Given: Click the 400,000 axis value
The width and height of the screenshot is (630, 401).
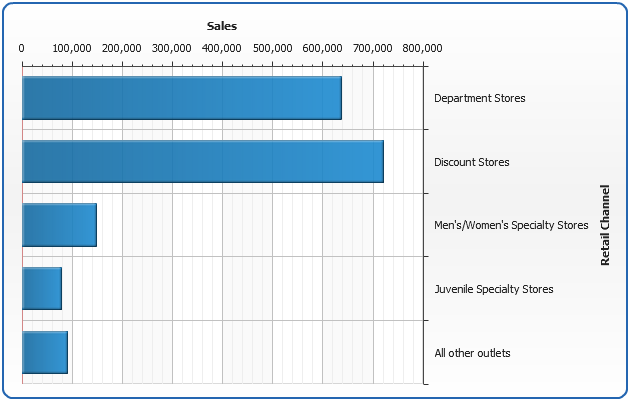Looking at the screenshot, I should (222, 47).
